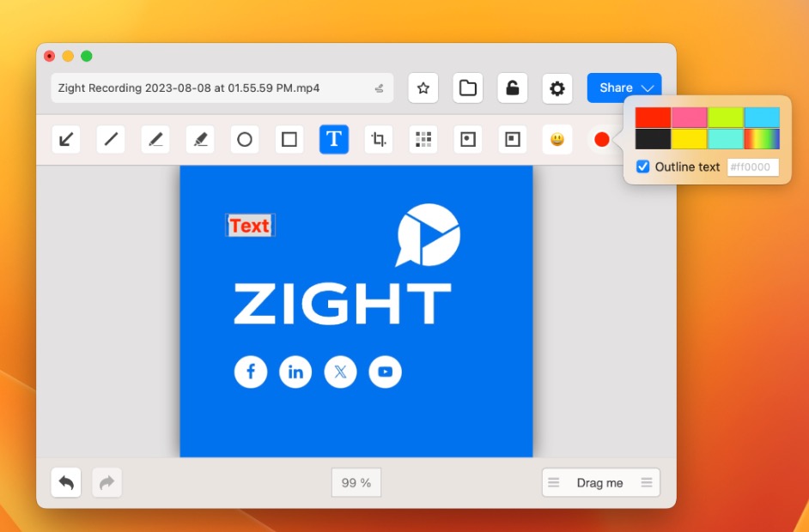809x532 pixels.
Task: Select the nested square frame tool
Action: [x=513, y=139]
